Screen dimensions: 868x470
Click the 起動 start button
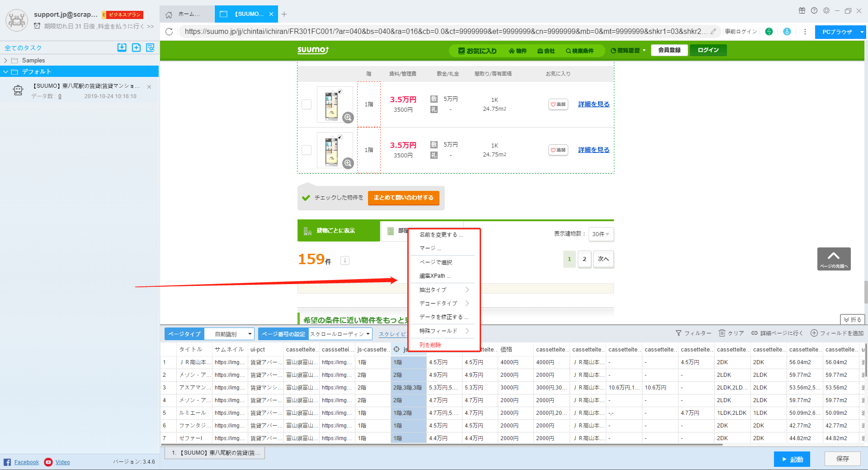792,459
